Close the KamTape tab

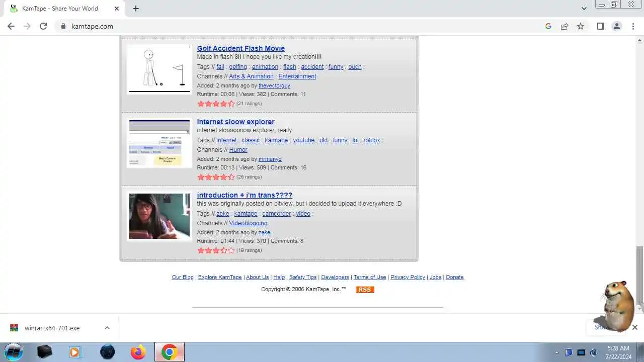[117, 9]
